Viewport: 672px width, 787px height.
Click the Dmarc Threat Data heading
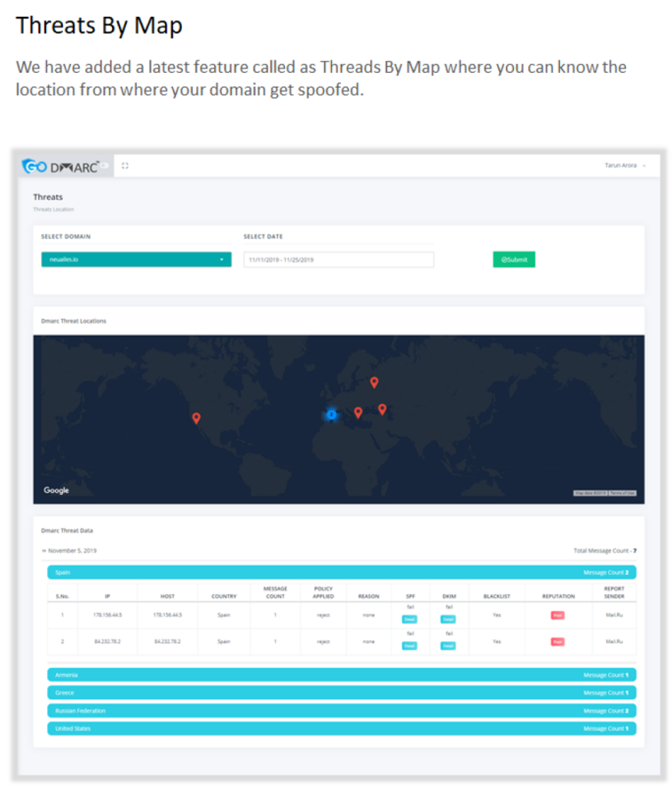(68, 530)
